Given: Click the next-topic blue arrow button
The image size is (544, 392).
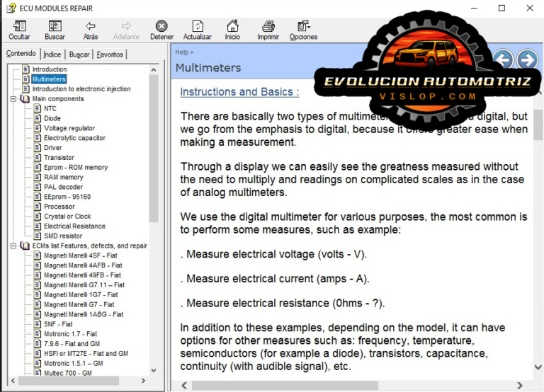Looking at the screenshot, I should pos(526,59).
